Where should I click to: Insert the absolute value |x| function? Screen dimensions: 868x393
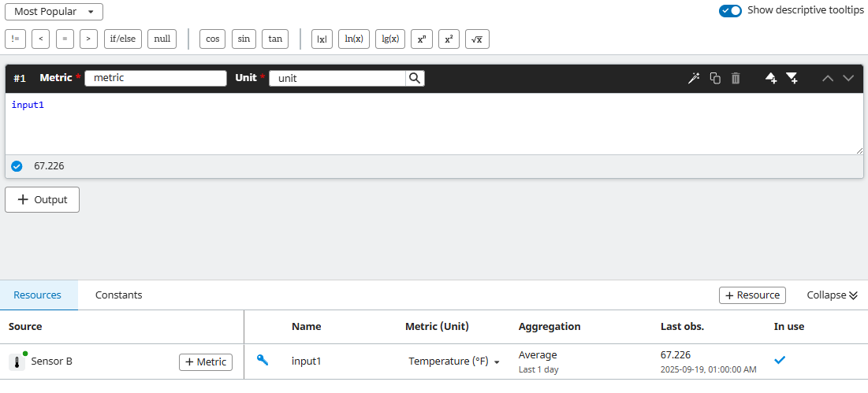(x=322, y=39)
